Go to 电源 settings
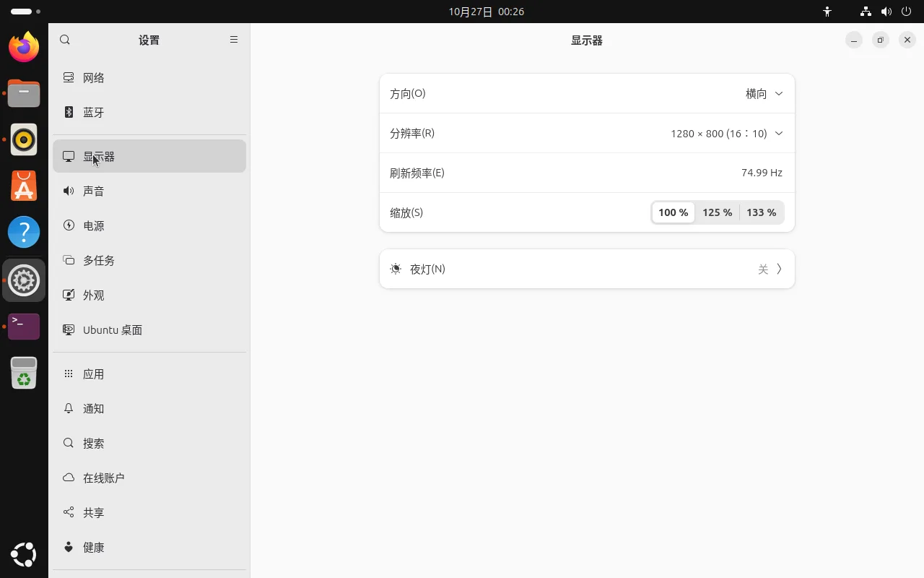The image size is (924, 578). 149,225
